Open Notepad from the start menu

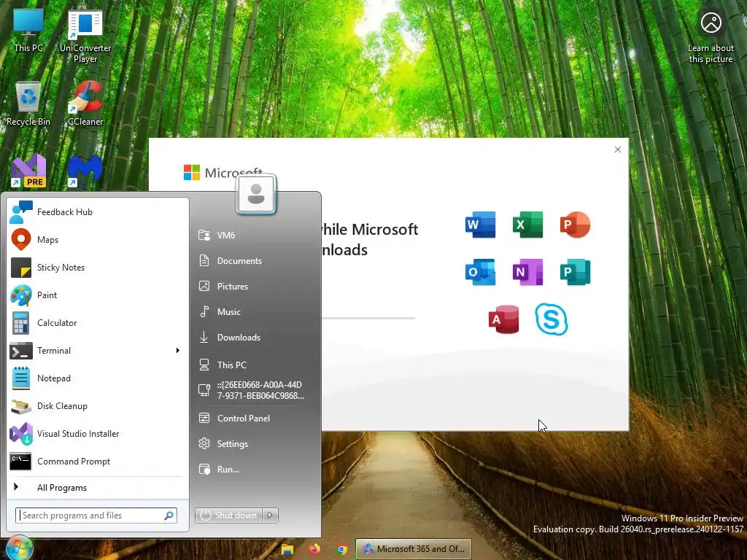(x=98, y=378)
